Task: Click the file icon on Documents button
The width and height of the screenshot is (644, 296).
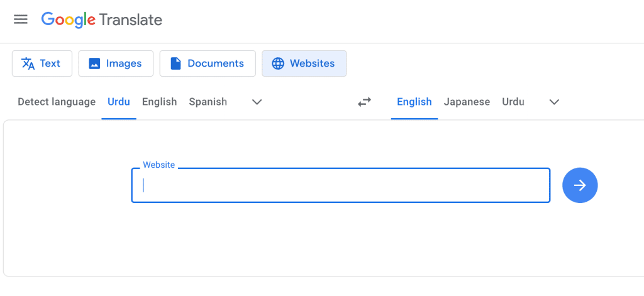Action: click(x=175, y=63)
